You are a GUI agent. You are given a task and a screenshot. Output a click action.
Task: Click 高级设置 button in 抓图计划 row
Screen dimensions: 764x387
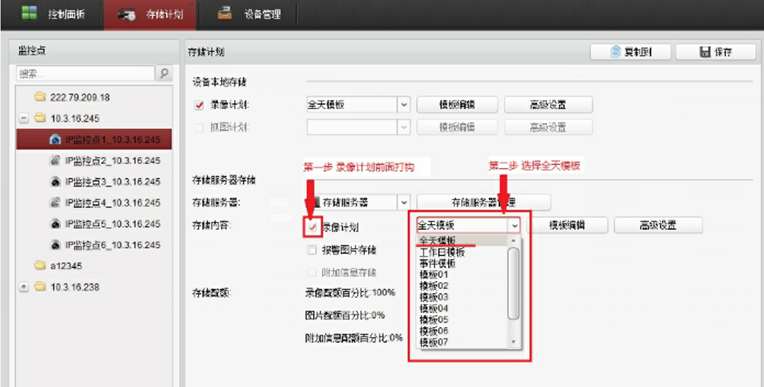[x=548, y=127]
